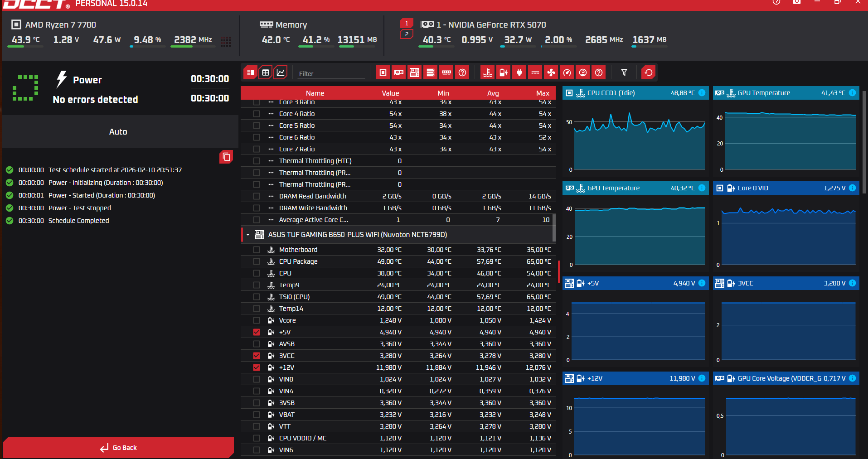Check the Motherboard temperature checkbox
This screenshot has height=459, width=868.
click(257, 250)
